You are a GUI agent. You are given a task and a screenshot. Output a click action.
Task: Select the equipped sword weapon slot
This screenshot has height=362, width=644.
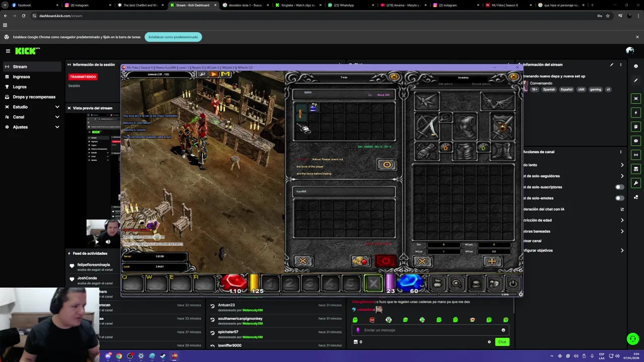pos(427,127)
